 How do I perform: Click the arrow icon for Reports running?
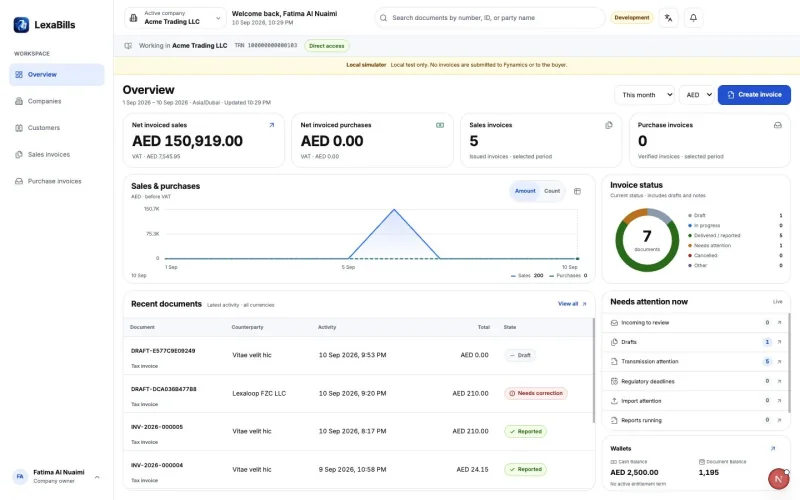pos(779,420)
